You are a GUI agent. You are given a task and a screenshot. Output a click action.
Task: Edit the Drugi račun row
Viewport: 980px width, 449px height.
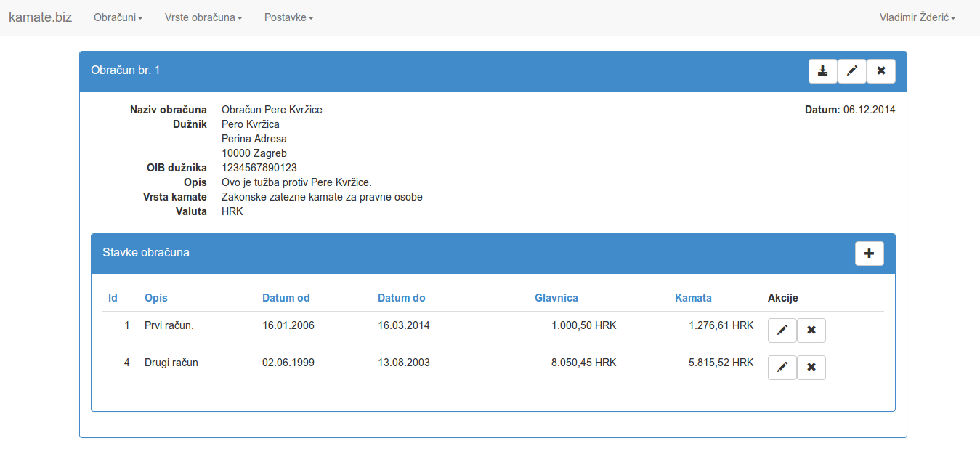pyautogui.click(x=782, y=368)
